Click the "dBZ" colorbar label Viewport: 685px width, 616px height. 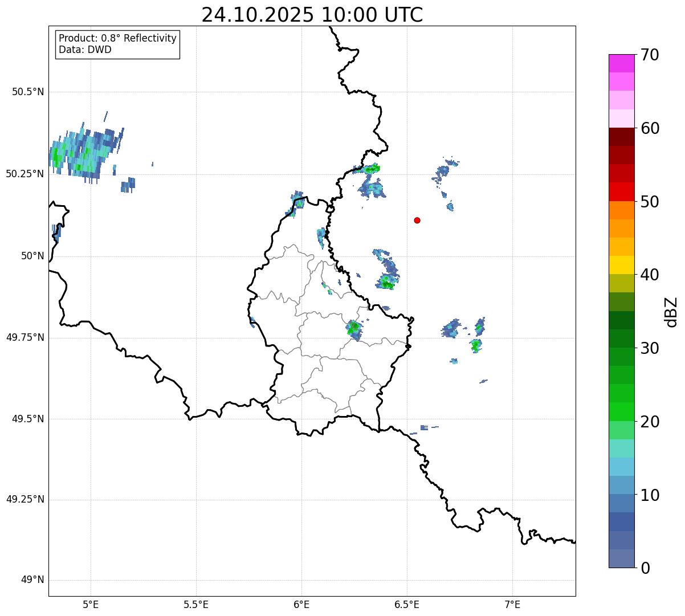pos(671,312)
